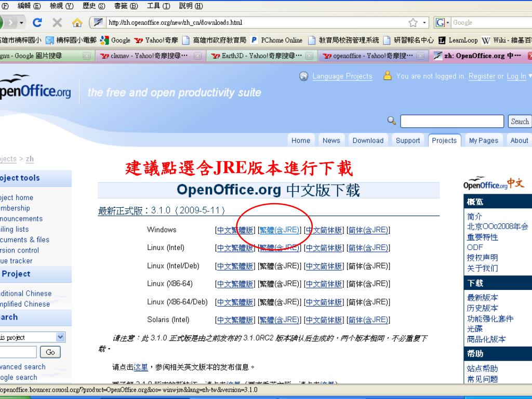
Task: Close the gnu Google image search tab
Action: (x=87, y=56)
